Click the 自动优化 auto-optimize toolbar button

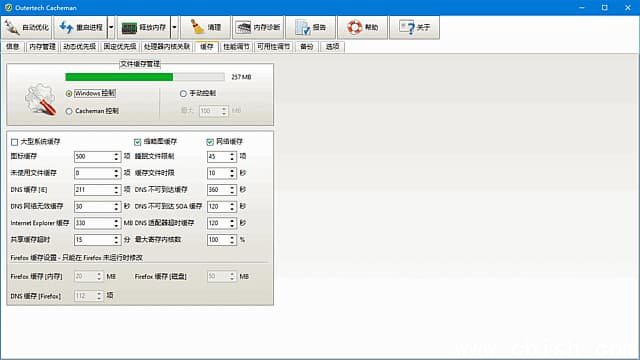(x=27, y=28)
